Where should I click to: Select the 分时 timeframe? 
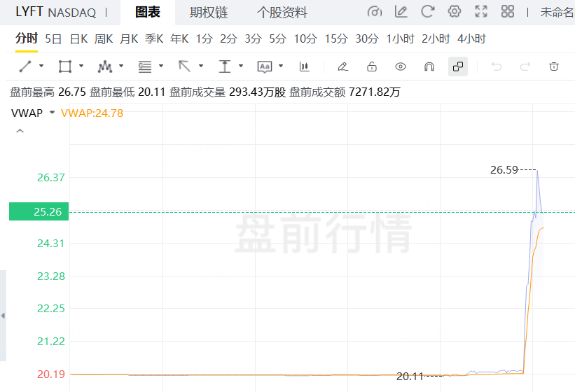[27, 38]
